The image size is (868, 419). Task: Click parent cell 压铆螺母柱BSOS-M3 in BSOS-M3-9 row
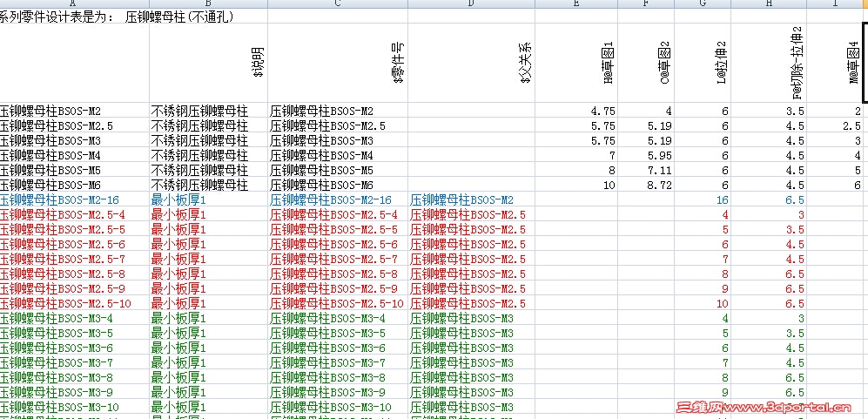472,392
